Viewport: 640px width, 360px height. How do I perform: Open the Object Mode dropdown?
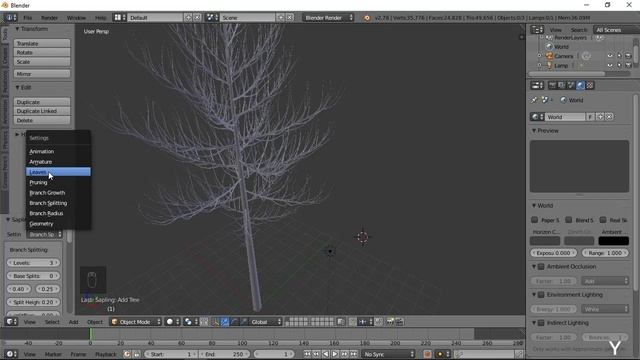pyautogui.click(x=136, y=322)
